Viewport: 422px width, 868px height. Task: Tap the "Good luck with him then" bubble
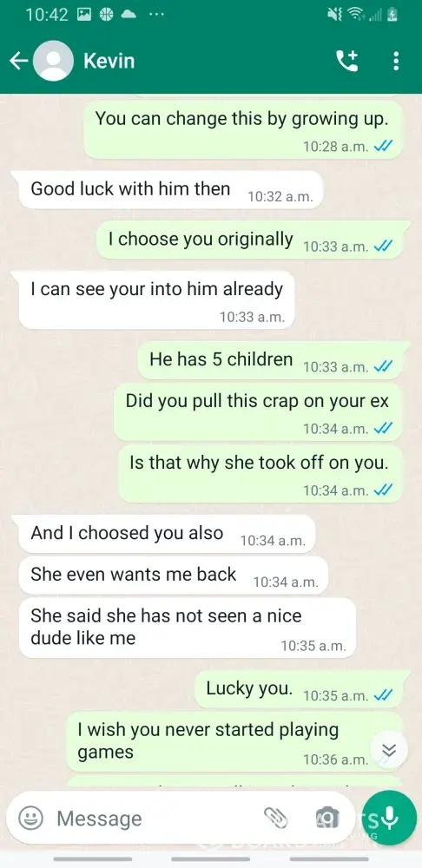pyautogui.click(x=170, y=190)
